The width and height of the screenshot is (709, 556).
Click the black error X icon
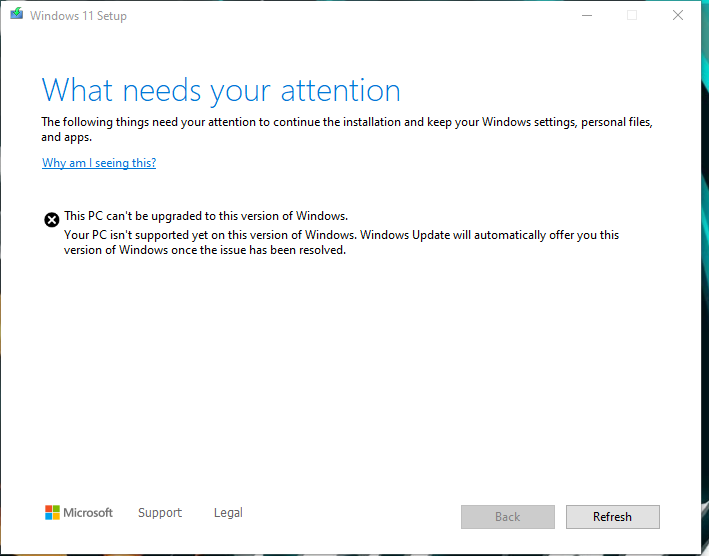coord(52,220)
